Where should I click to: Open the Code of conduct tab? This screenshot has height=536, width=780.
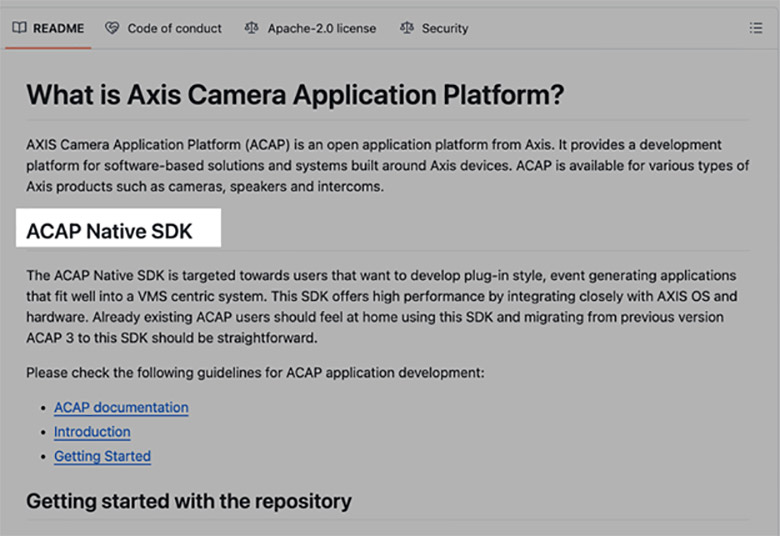coord(174,28)
